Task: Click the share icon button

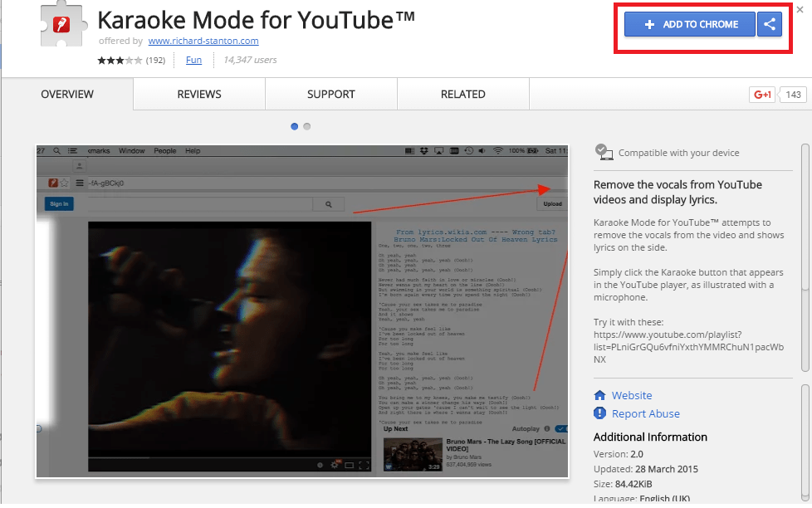Action: (770, 24)
